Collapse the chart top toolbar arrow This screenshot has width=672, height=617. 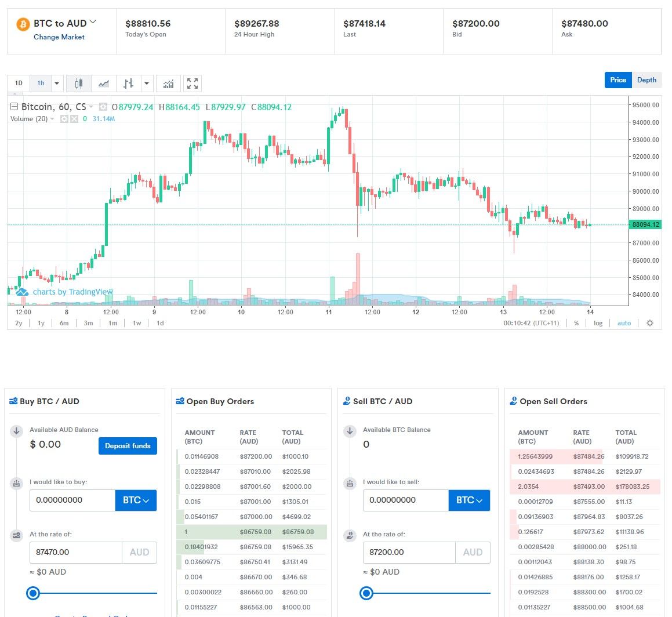point(14,94)
